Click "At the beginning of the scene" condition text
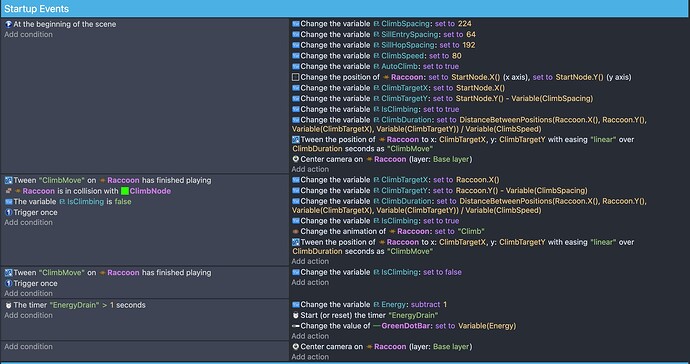Viewport: 690px width, 364px height. click(65, 24)
